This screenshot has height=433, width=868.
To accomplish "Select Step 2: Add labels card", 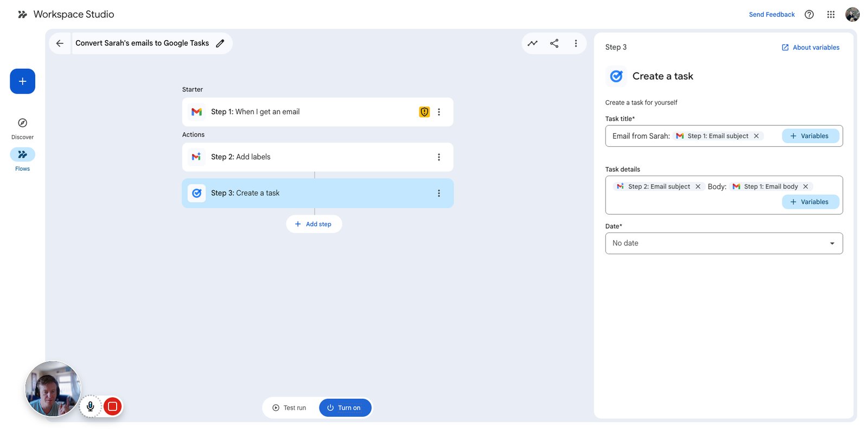I will point(317,157).
